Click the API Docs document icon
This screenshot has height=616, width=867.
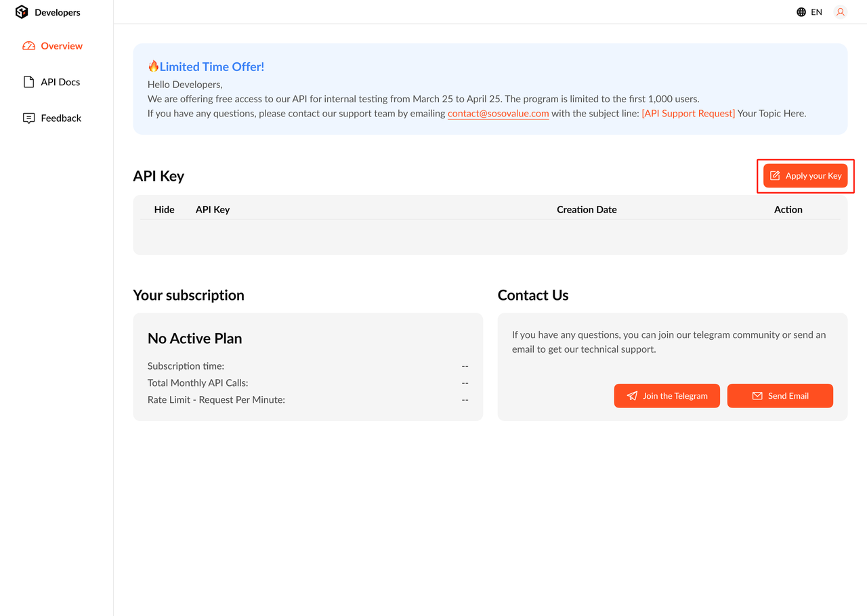point(28,82)
